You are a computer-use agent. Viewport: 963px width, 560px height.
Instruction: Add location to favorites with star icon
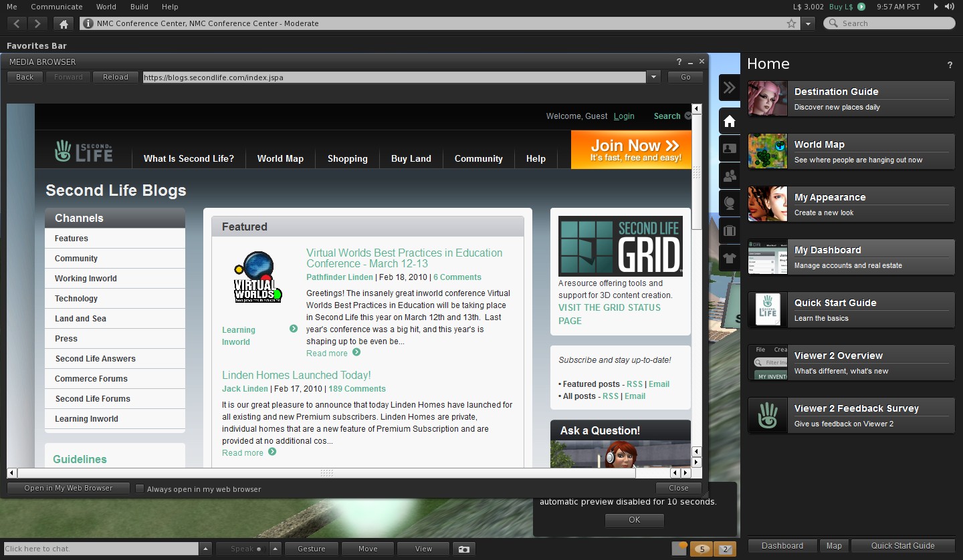pos(792,23)
